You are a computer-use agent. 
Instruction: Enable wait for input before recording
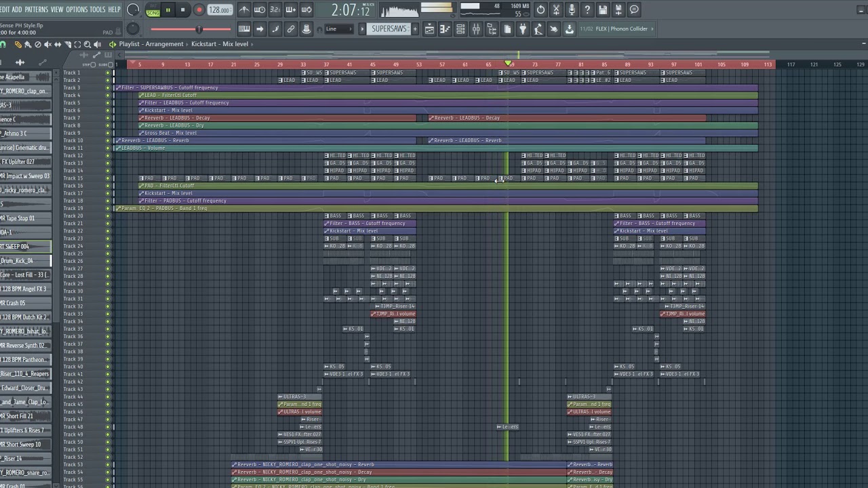click(x=260, y=9)
